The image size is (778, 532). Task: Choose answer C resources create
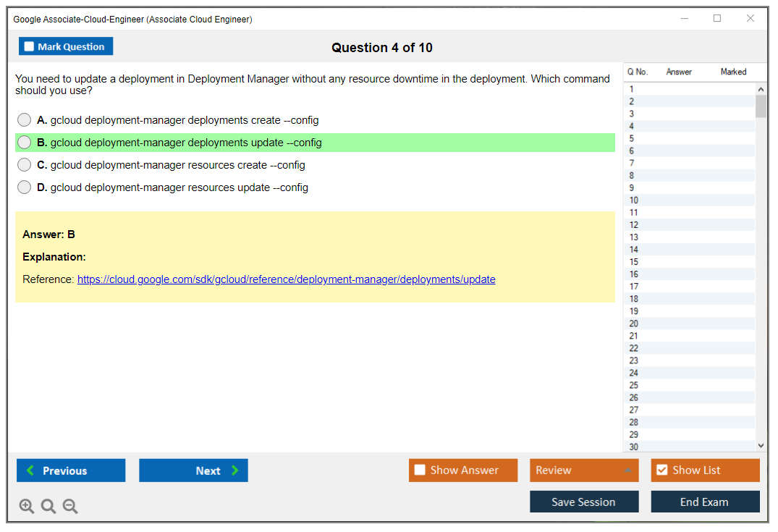pos(25,165)
